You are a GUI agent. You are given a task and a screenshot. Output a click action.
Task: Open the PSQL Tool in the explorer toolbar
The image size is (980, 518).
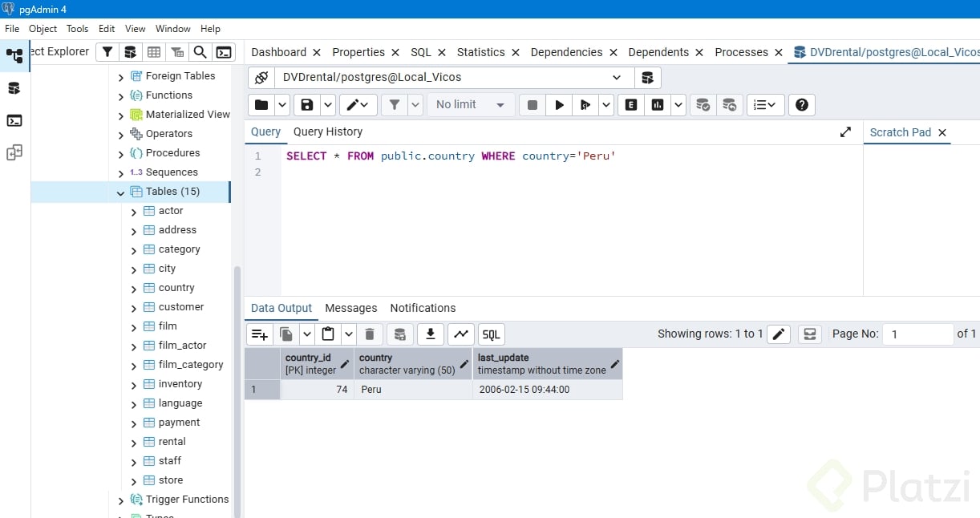click(x=224, y=52)
